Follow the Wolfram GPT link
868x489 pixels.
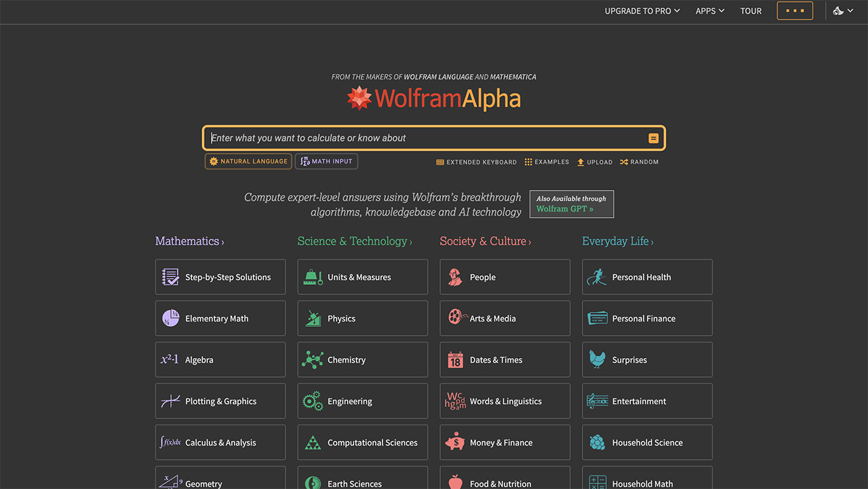pyautogui.click(x=565, y=209)
